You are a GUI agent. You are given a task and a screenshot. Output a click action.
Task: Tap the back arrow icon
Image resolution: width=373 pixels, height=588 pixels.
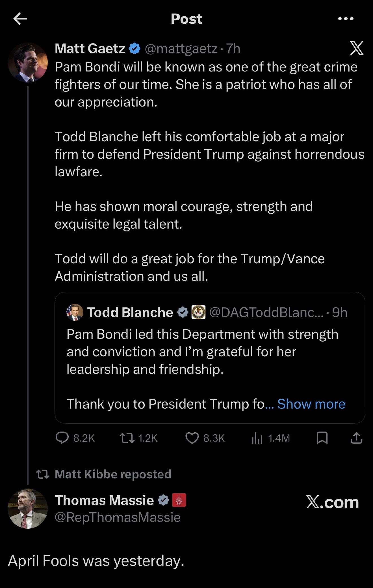20,19
